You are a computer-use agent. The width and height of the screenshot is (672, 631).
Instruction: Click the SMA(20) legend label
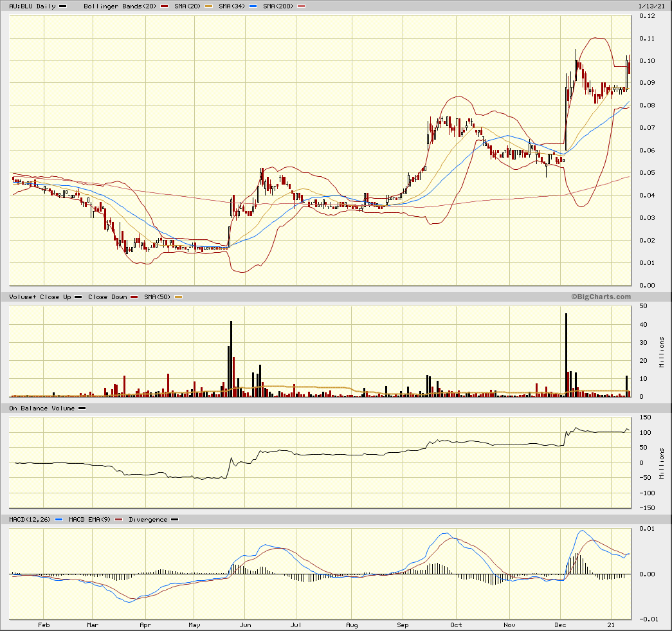pos(188,6)
